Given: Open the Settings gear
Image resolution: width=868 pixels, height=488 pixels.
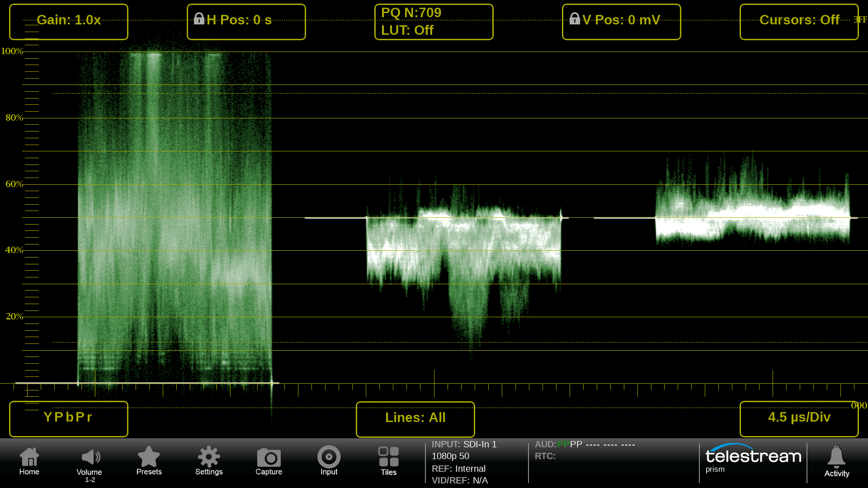Looking at the screenshot, I should [209, 461].
